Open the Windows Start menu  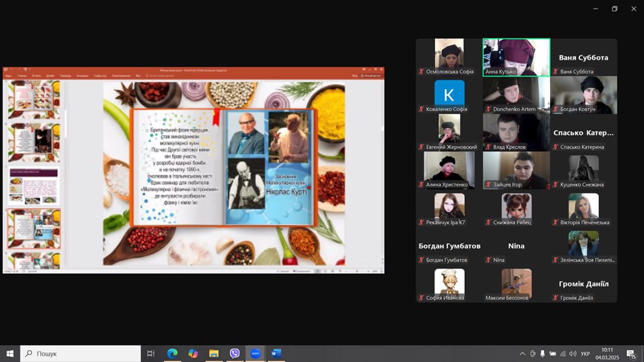(10, 353)
